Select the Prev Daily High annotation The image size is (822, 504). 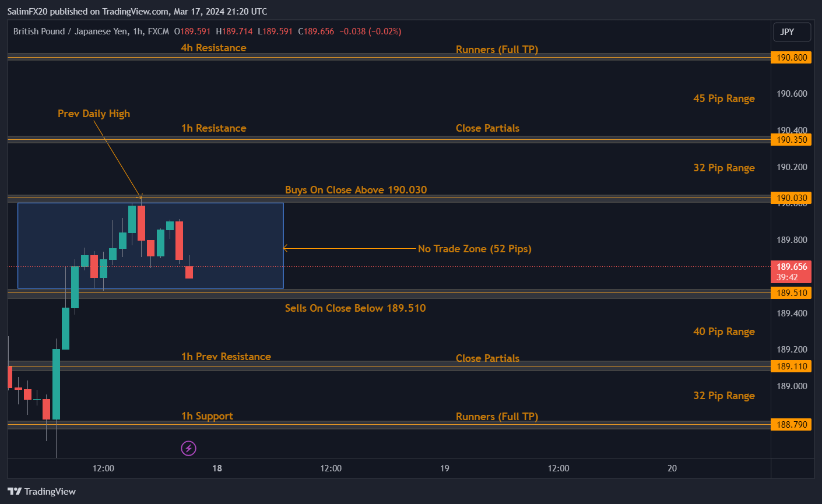click(x=94, y=114)
